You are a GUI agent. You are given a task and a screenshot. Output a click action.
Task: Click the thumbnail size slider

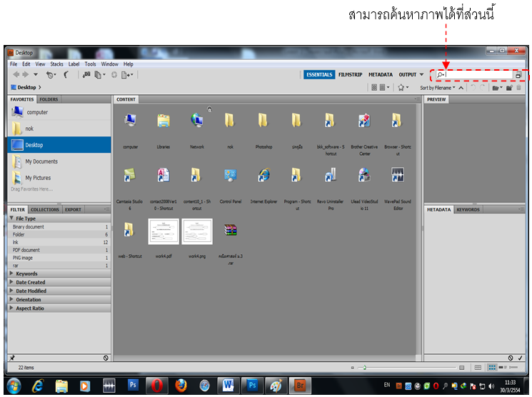point(364,368)
